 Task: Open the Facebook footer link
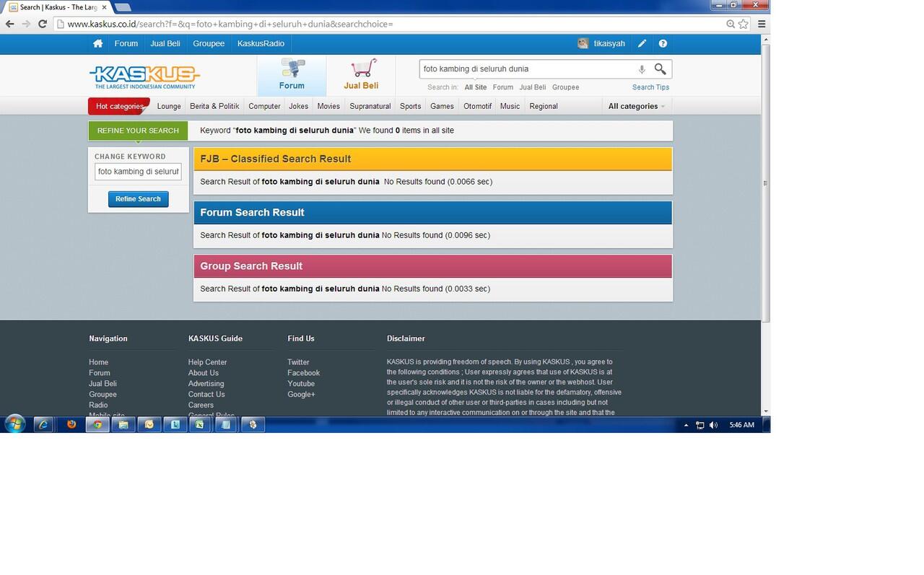point(303,373)
